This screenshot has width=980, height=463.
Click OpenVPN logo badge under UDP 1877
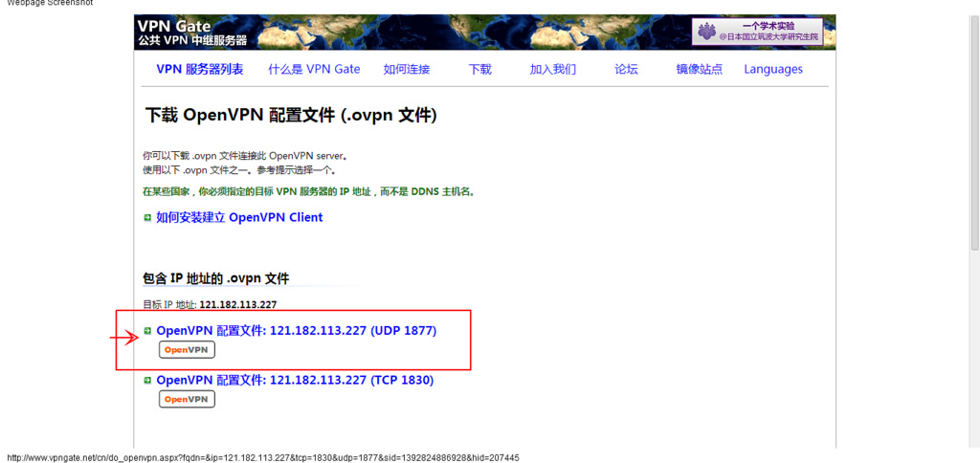[187, 350]
